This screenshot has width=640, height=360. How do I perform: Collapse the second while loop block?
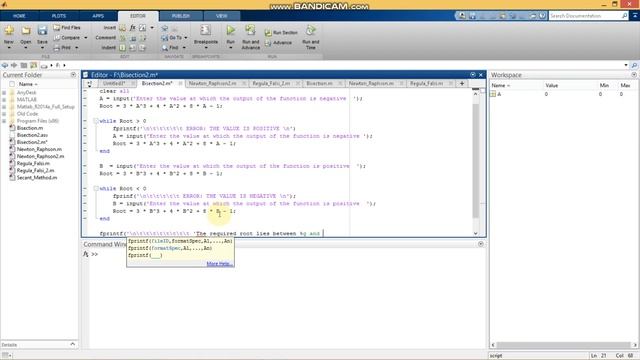point(96,188)
